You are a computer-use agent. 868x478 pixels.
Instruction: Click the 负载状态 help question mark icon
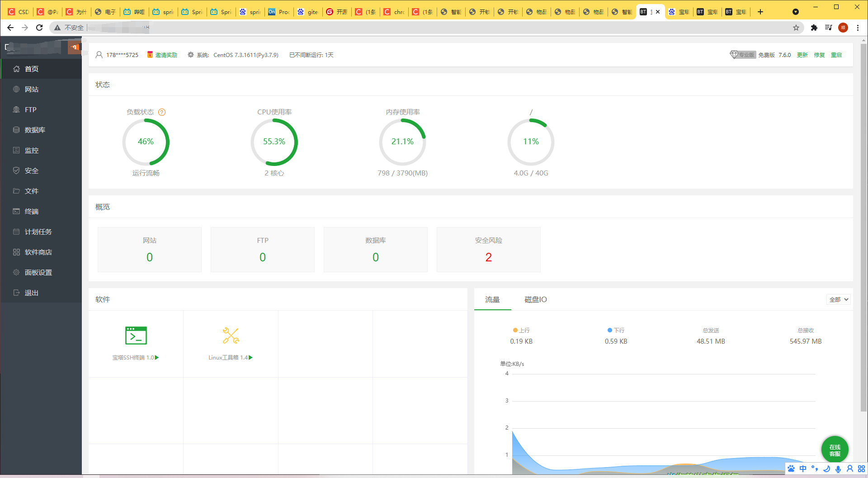pos(162,112)
